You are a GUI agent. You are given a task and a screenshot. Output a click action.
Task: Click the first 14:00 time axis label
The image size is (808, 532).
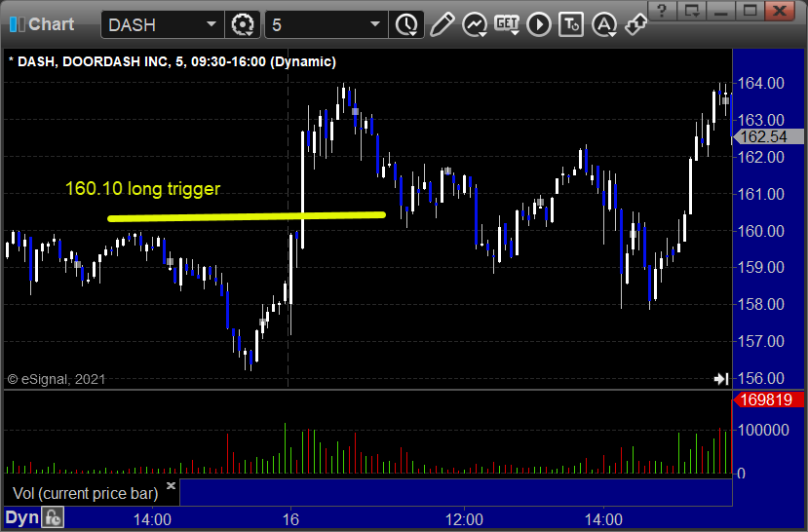pyautogui.click(x=152, y=518)
